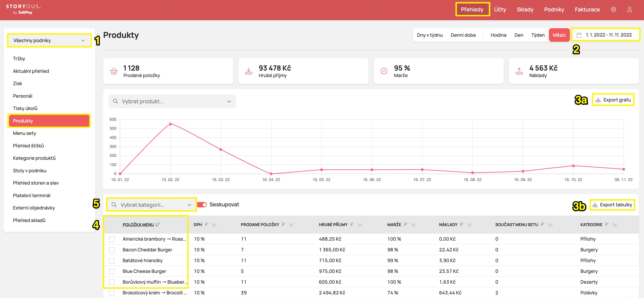
Task: Check the Bacon Cheddar Burger row checkbox
Action: tap(112, 250)
